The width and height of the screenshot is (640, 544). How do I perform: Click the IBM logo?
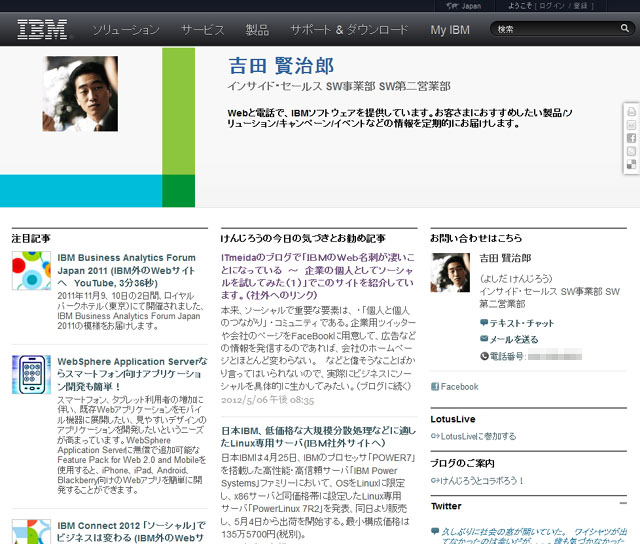point(42,29)
